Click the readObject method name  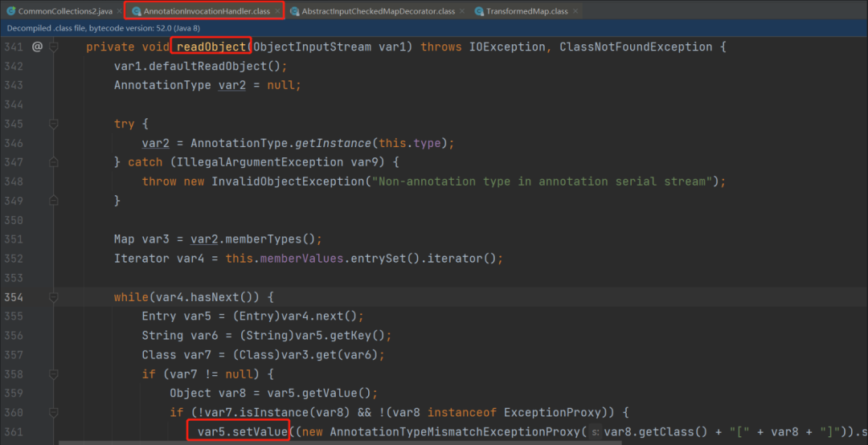point(211,47)
